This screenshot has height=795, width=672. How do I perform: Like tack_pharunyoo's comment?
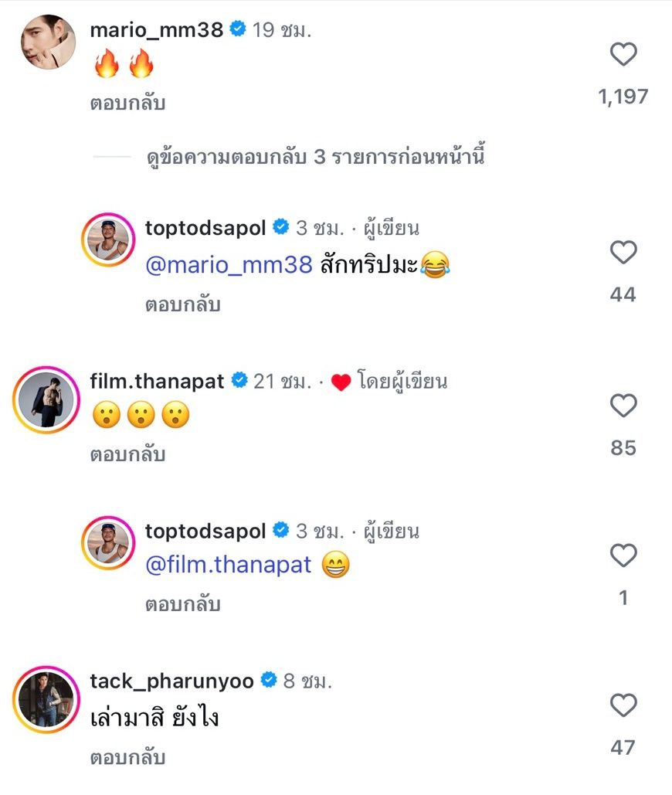click(623, 705)
